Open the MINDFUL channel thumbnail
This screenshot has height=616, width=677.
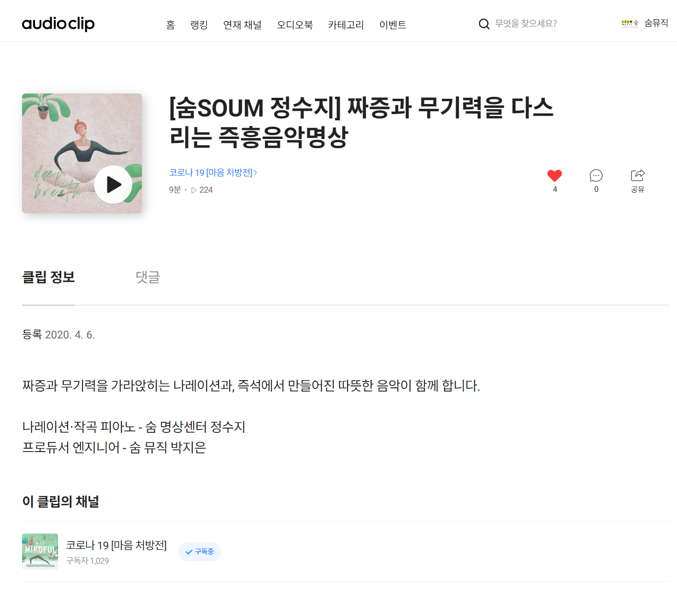[x=40, y=551]
